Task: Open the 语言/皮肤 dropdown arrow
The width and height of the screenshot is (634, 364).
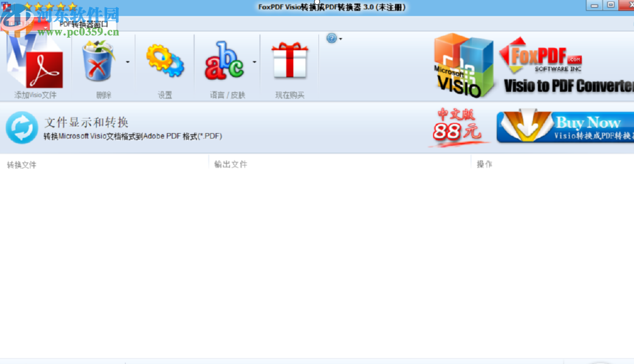Action: click(254, 61)
